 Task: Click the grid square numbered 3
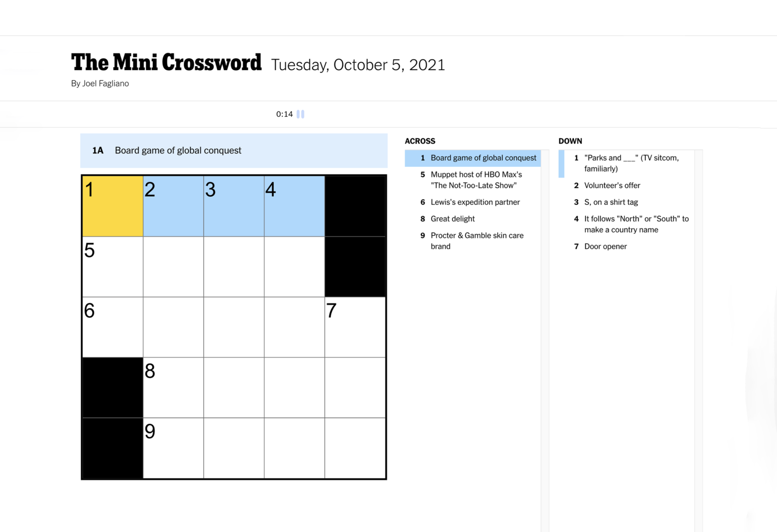click(x=234, y=206)
